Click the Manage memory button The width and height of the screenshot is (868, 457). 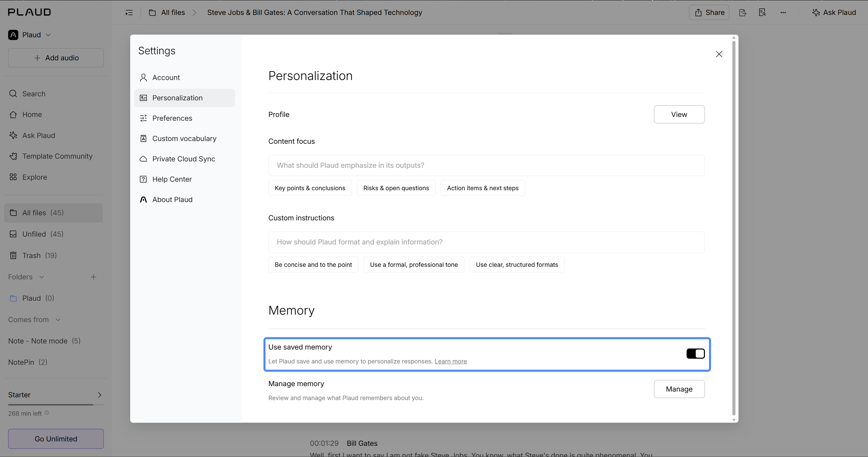(679, 389)
